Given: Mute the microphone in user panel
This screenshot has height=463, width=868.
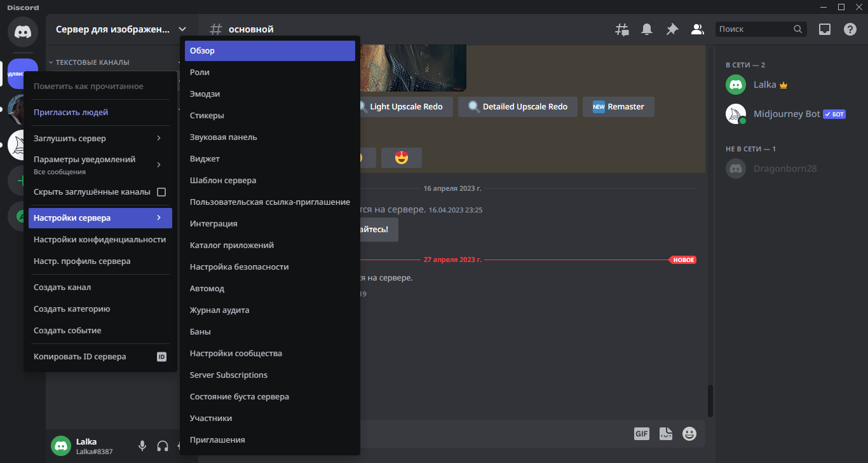Looking at the screenshot, I should 142,446.
